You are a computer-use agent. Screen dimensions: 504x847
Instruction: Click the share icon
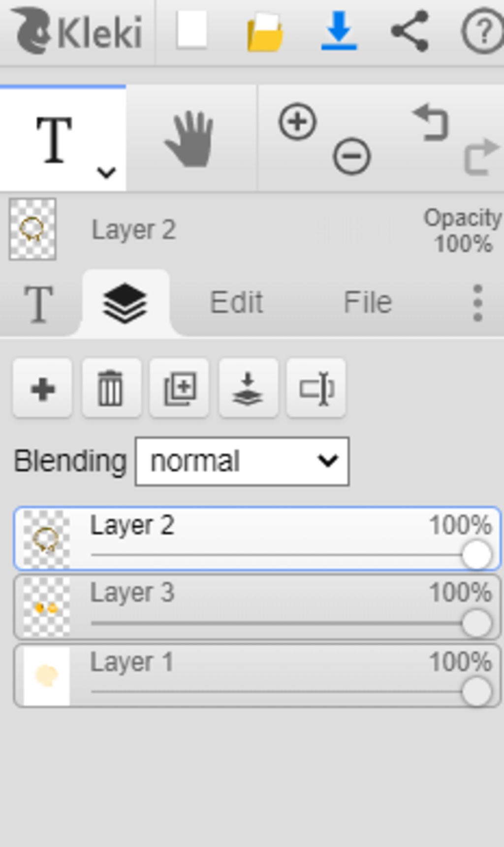click(x=409, y=31)
